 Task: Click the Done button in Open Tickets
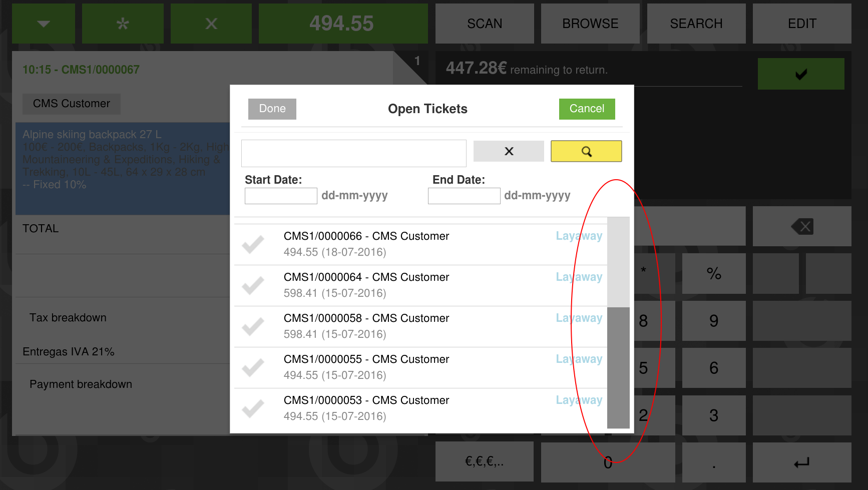point(272,109)
